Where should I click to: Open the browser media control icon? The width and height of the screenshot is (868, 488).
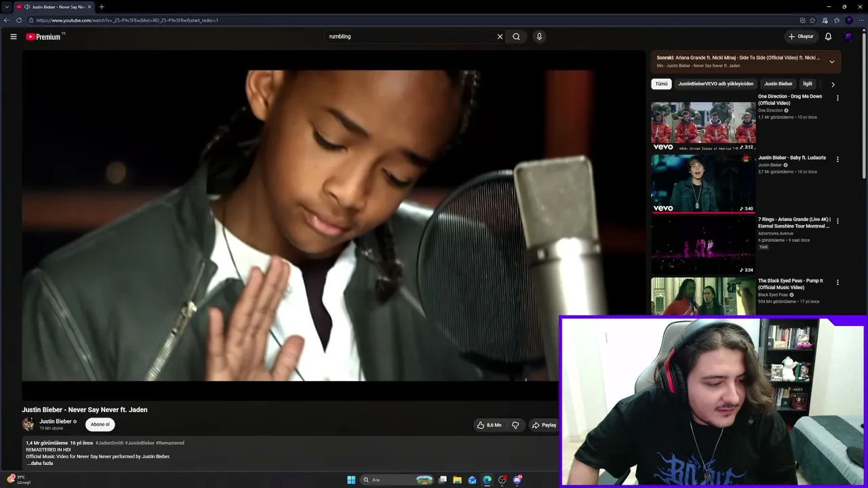pyautogui.click(x=825, y=20)
